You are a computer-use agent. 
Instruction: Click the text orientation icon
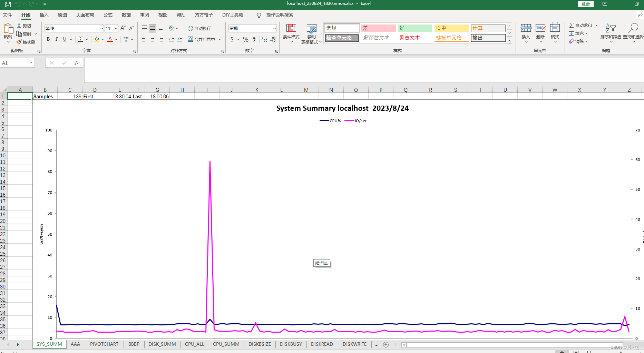point(172,28)
